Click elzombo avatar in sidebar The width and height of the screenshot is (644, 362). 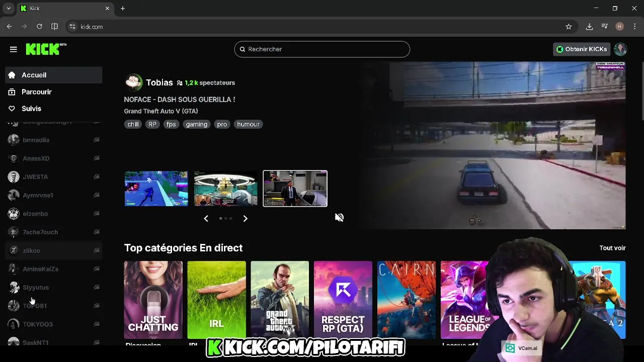tap(14, 214)
